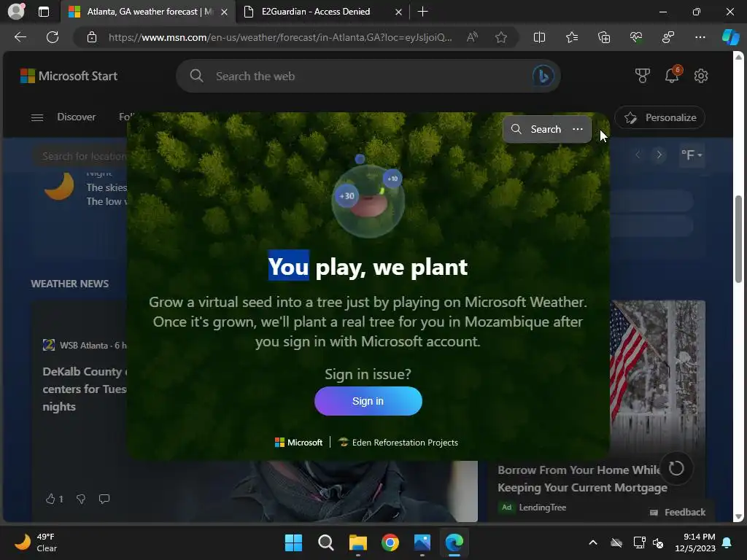Image resolution: width=747 pixels, height=560 pixels.
Task: Open File Explorer from the taskbar
Action: pyautogui.click(x=358, y=542)
